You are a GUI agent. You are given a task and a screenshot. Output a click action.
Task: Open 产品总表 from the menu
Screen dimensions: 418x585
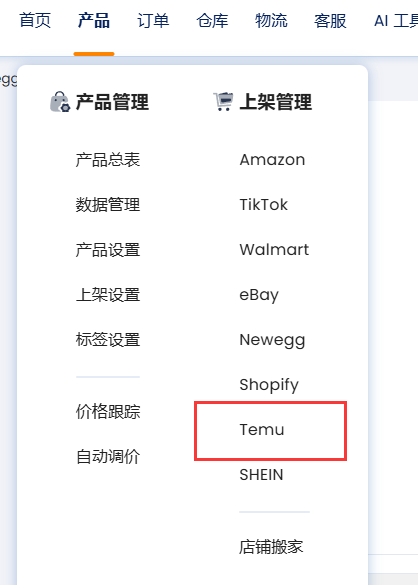point(108,160)
